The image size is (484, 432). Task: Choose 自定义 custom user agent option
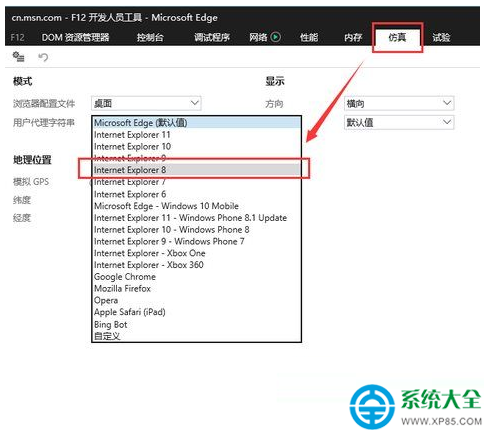coord(196,336)
